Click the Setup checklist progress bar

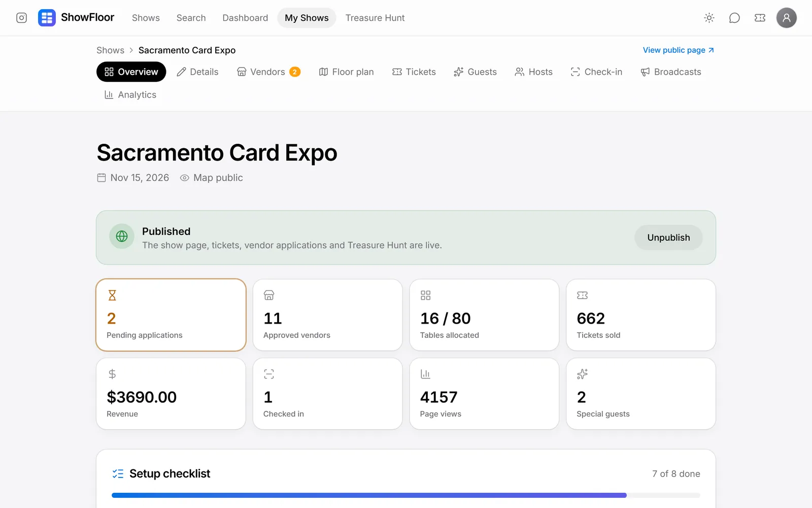pos(406,495)
